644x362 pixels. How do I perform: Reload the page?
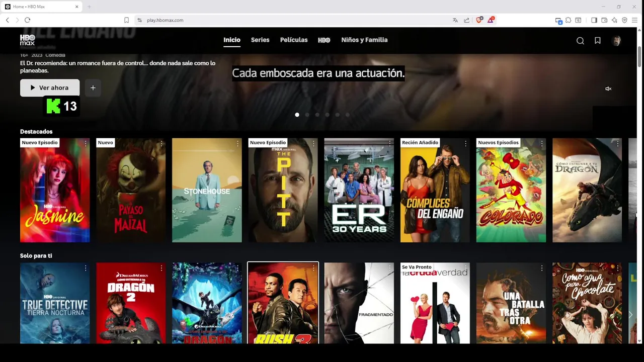[27, 20]
